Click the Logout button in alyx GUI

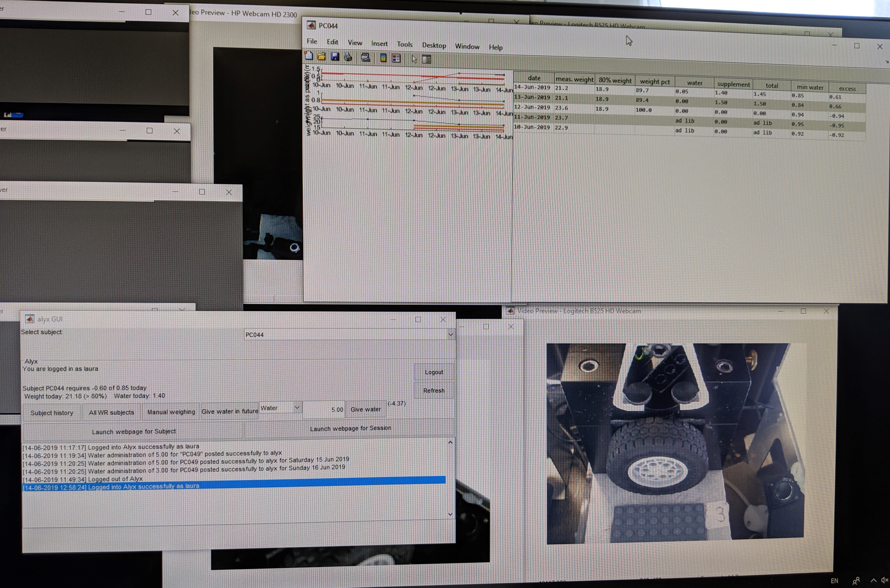[x=434, y=372]
